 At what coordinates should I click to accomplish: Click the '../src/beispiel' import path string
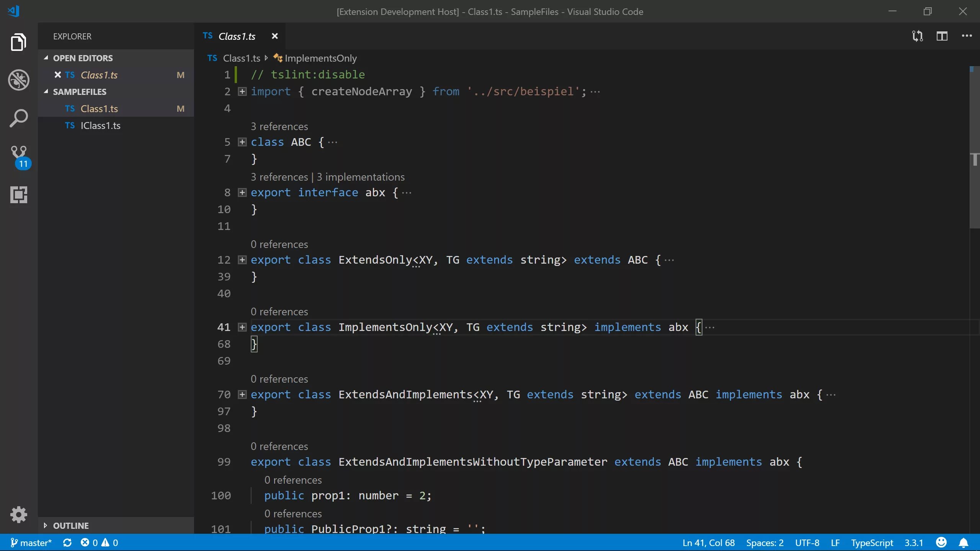coord(523,91)
